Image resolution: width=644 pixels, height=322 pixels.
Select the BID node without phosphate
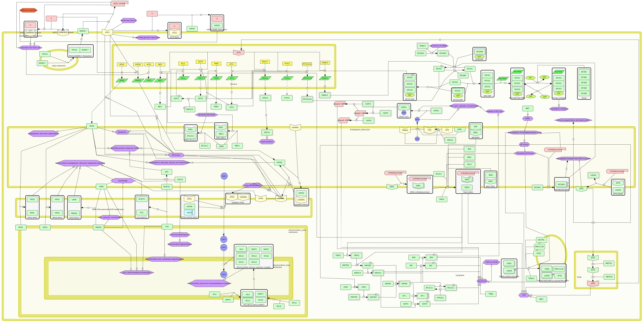click(x=411, y=265)
